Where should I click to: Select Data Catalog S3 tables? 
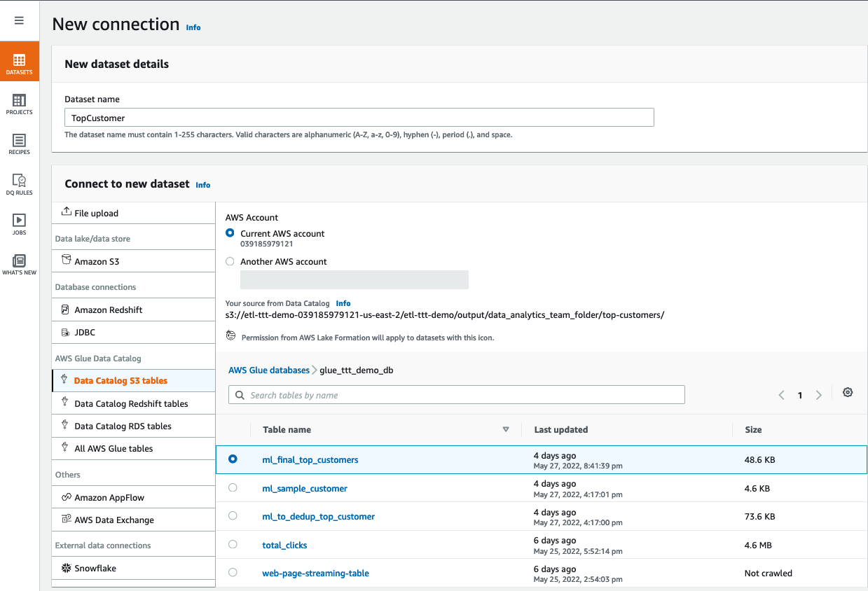(x=133, y=380)
